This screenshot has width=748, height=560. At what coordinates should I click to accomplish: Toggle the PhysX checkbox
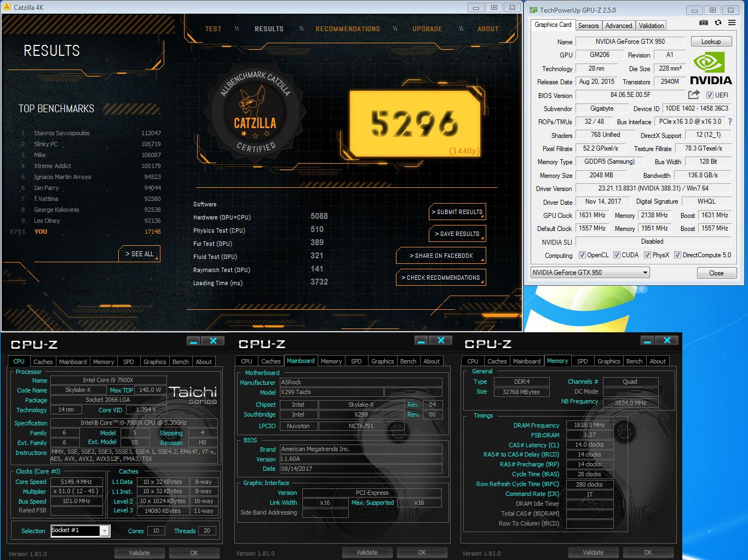[647, 255]
